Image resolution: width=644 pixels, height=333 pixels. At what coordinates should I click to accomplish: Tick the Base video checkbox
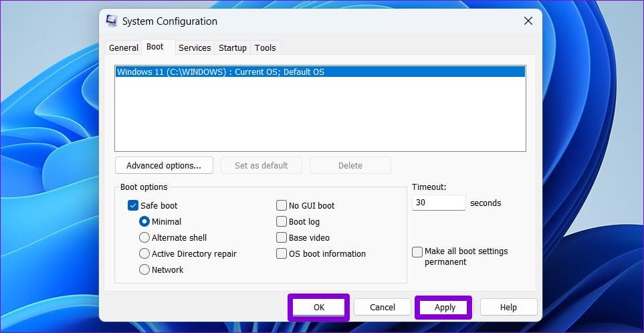coord(282,238)
